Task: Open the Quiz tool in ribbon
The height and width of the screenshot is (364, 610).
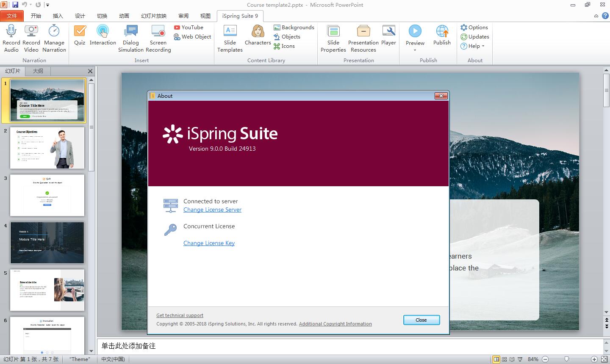Action: click(x=80, y=32)
